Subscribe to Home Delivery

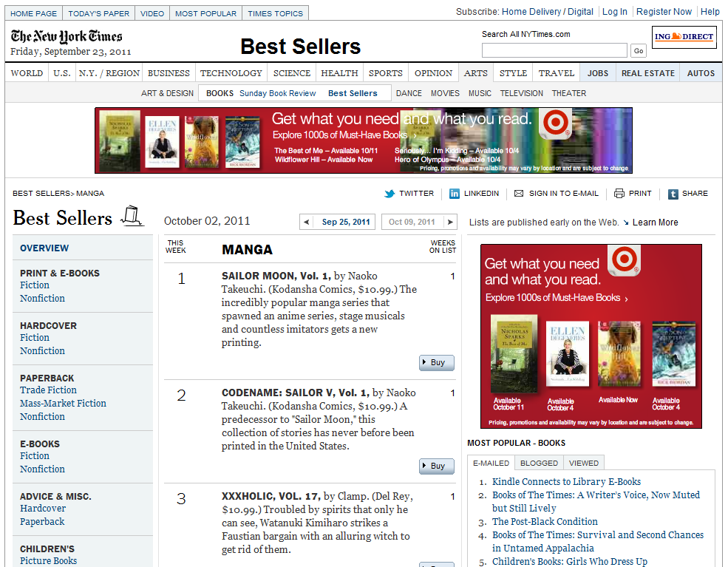(x=531, y=12)
